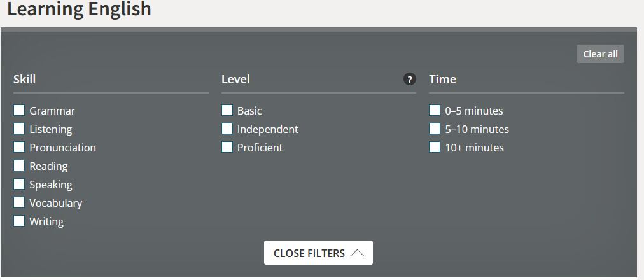Check the 5–10 minutes time filter

pos(435,129)
